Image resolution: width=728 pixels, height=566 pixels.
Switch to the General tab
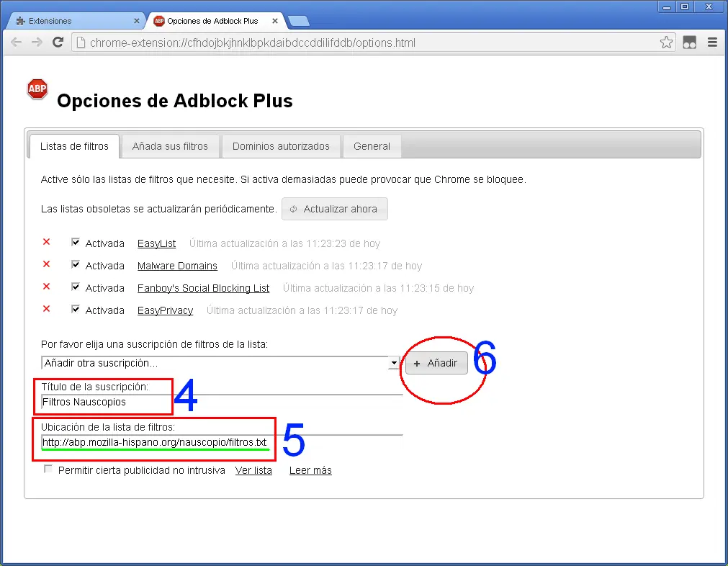coord(372,146)
